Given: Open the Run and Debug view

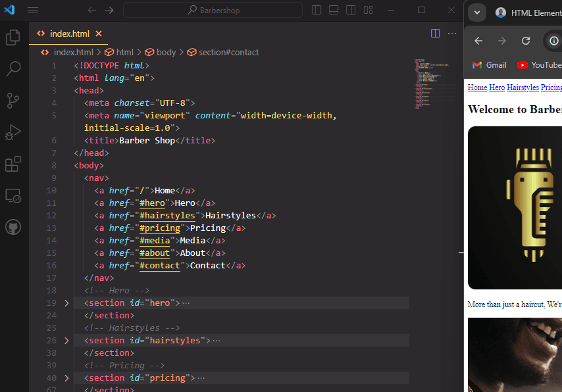Looking at the screenshot, I should pyautogui.click(x=13, y=132).
